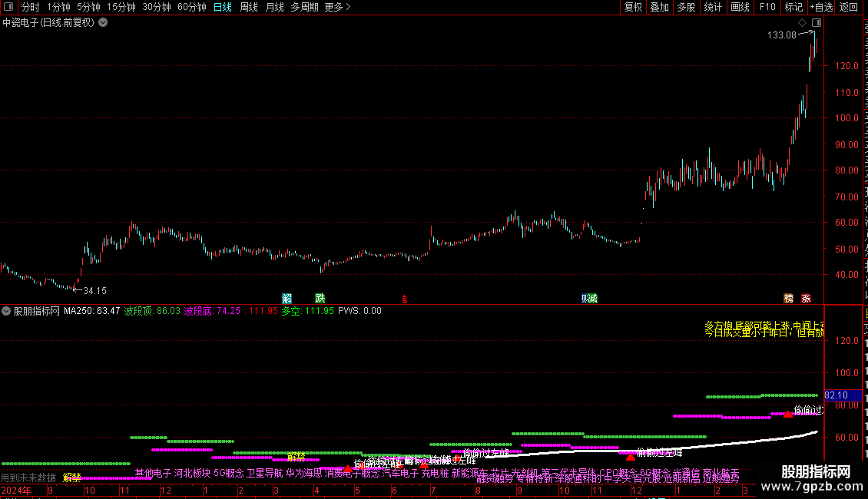This screenshot has height=499, width=868.
Task: Click the 财 event marker
Action: tap(585, 299)
